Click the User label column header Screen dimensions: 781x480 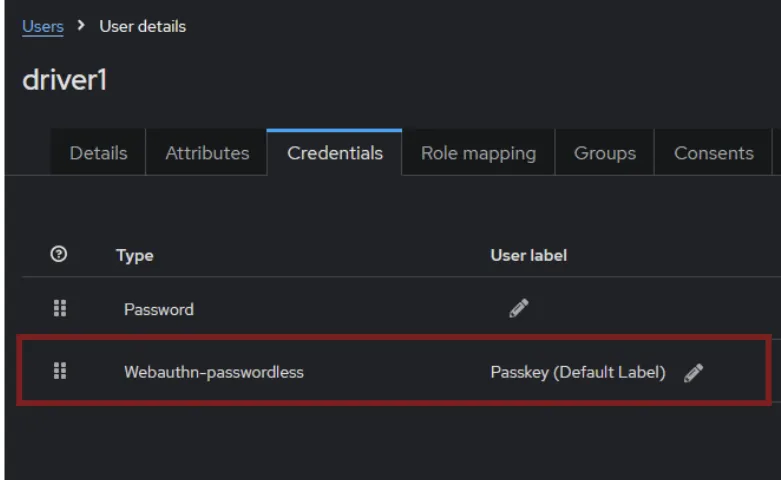[x=528, y=255]
